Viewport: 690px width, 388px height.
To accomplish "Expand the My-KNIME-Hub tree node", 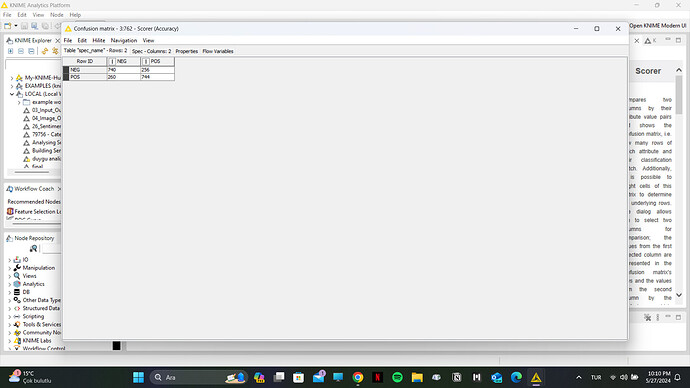I will click(x=12, y=78).
